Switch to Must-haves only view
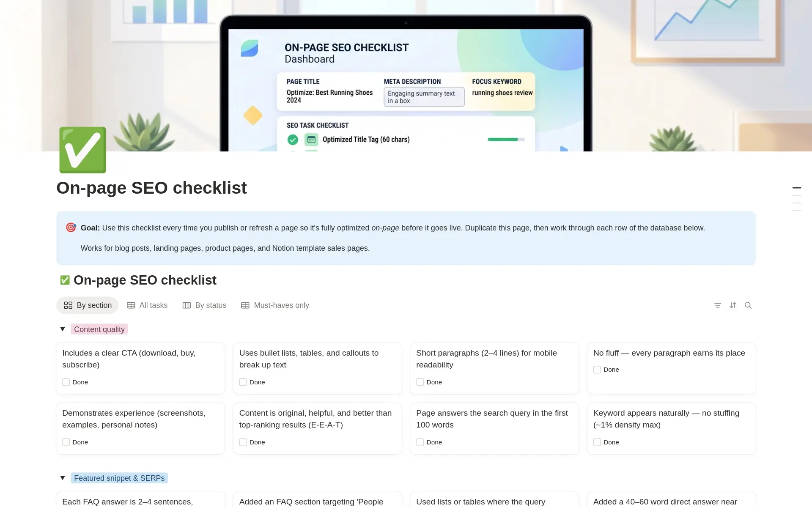 click(275, 305)
